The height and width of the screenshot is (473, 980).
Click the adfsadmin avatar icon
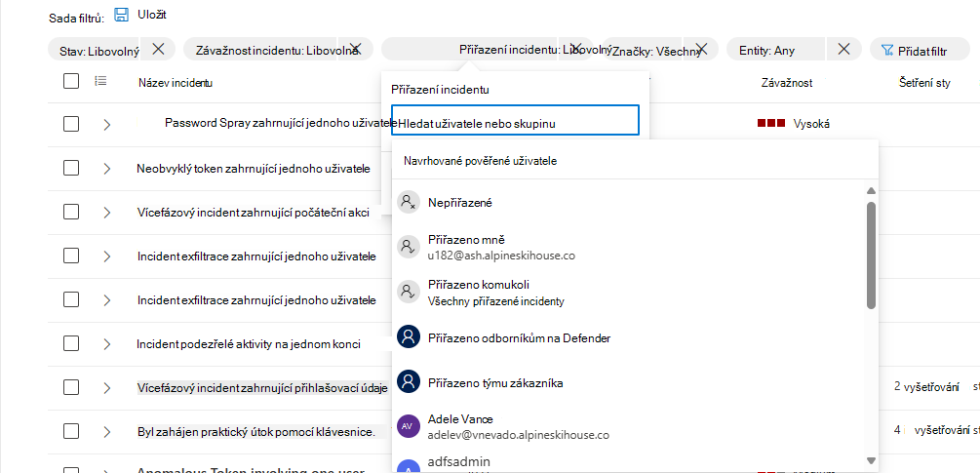409,467
